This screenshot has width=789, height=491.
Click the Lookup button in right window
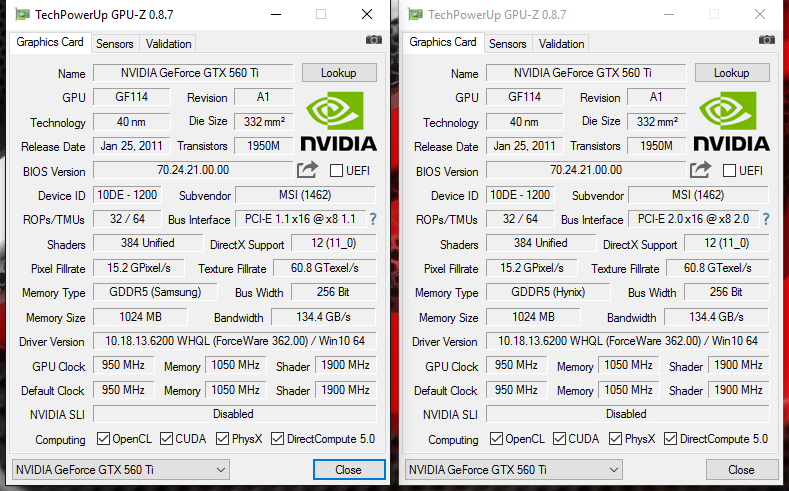[x=732, y=73]
